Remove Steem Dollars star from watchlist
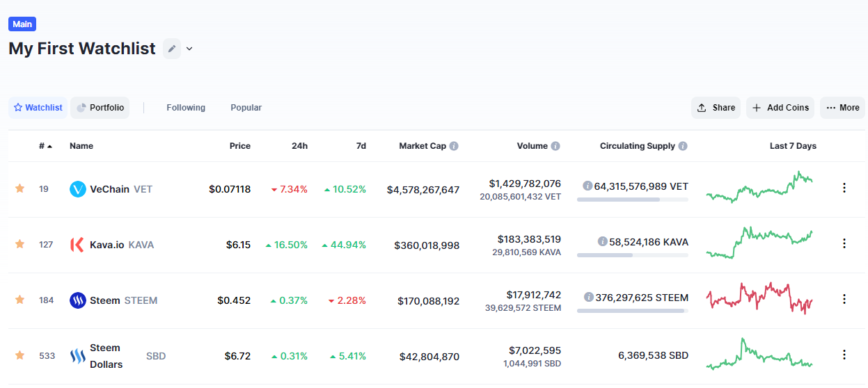This screenshot has width=868, height=388. click(x=20, y=356)
